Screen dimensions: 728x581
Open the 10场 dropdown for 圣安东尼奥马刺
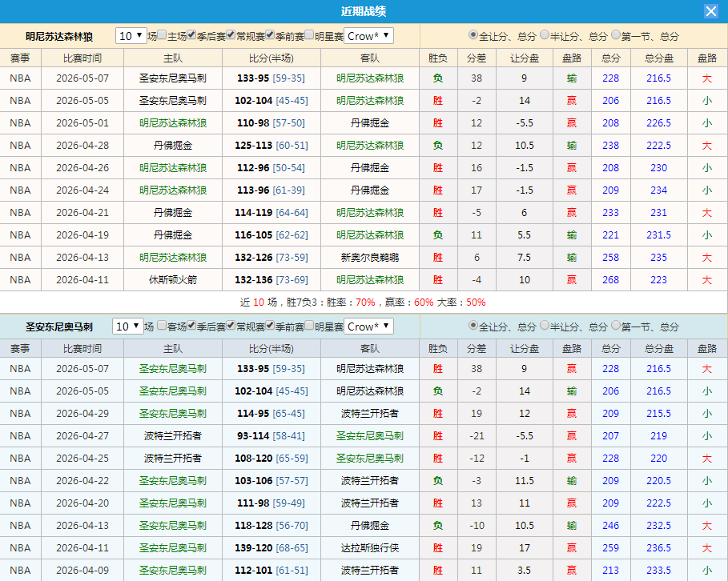tap(127, 327)
